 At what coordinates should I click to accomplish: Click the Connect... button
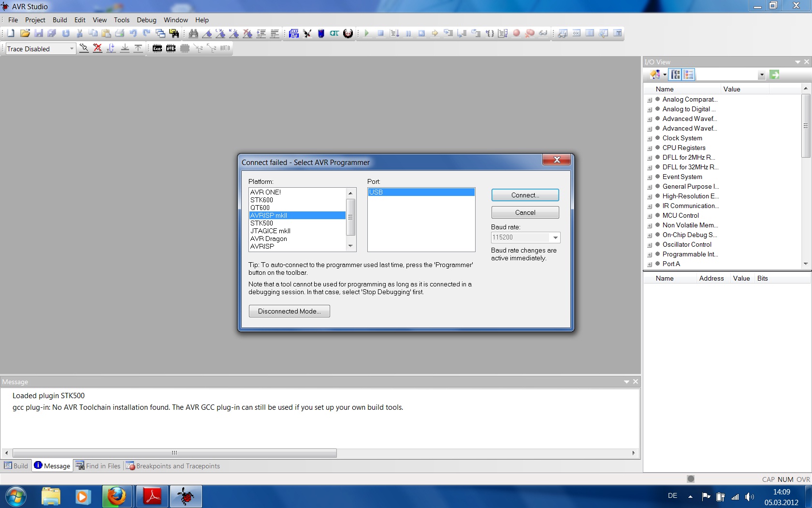pos(525,195)
